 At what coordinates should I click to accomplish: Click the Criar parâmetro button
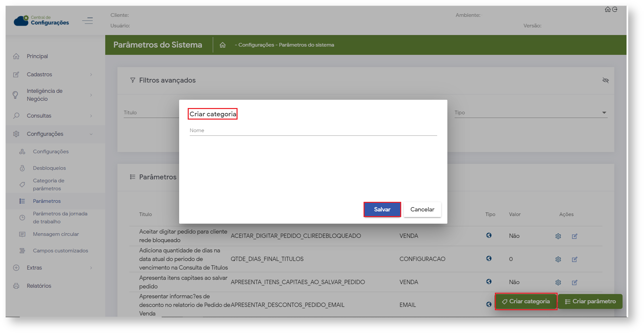pos(590,302)
